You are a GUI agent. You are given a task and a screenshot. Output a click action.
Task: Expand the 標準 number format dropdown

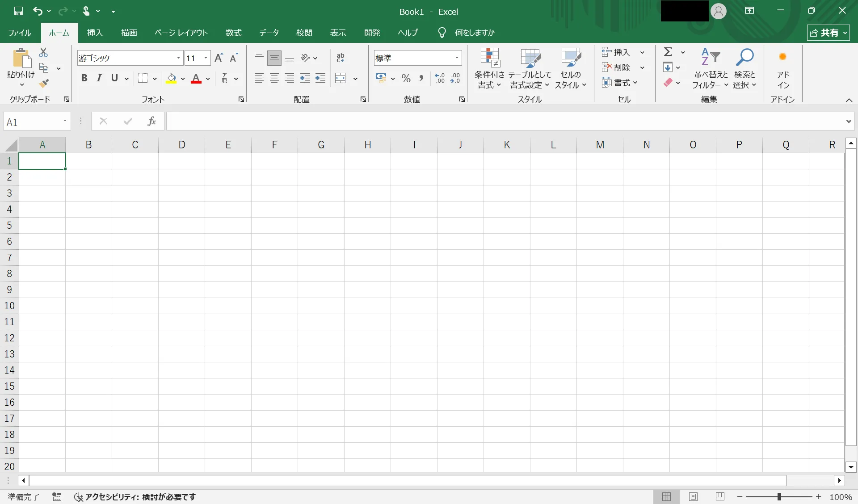pyautogui.click(x=457, y=58)
